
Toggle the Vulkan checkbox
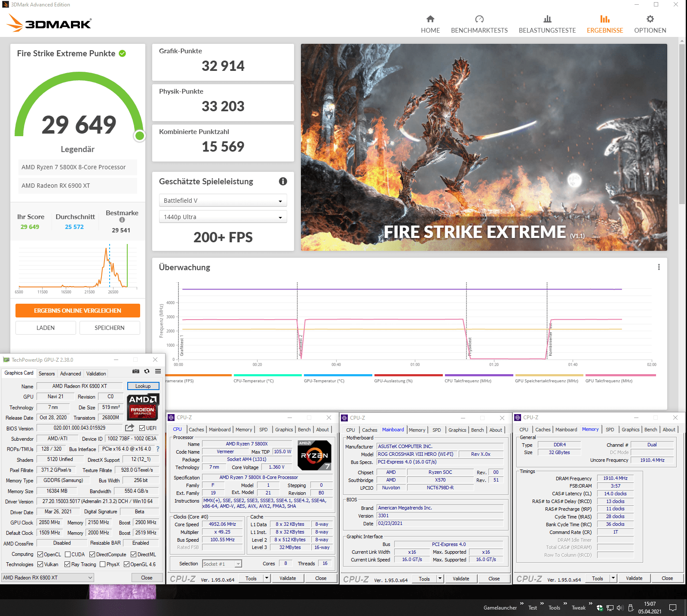(40, 564)
